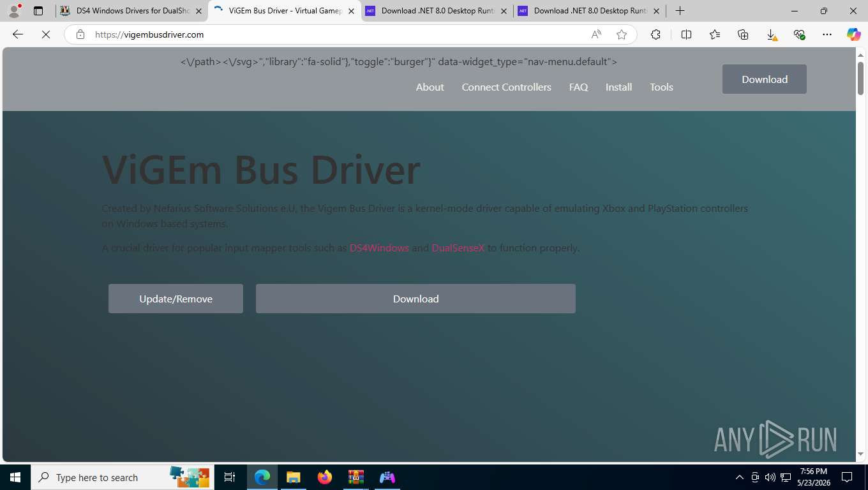Open the volume speaker tray icon

770,477
